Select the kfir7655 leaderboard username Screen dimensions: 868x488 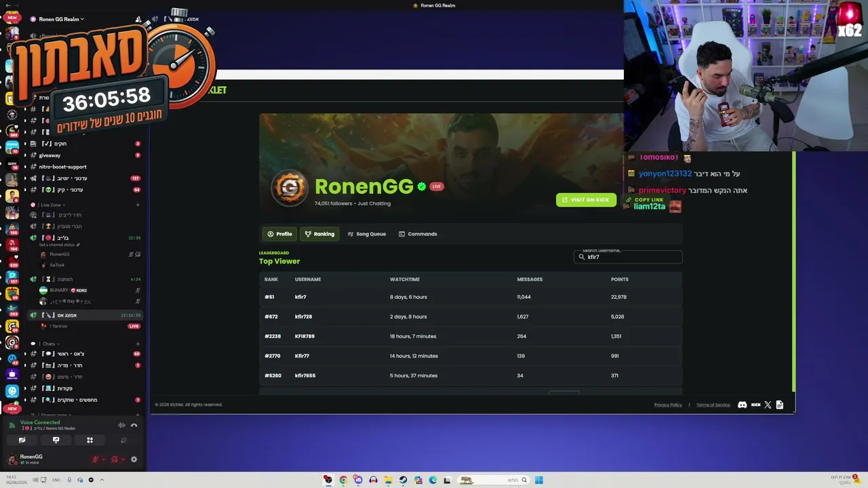305,375
